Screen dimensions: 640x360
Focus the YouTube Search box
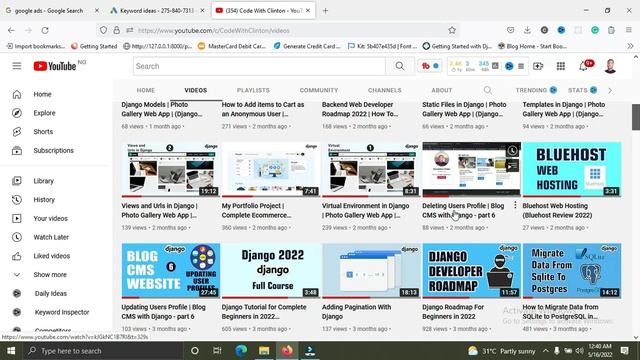point(259,66)
